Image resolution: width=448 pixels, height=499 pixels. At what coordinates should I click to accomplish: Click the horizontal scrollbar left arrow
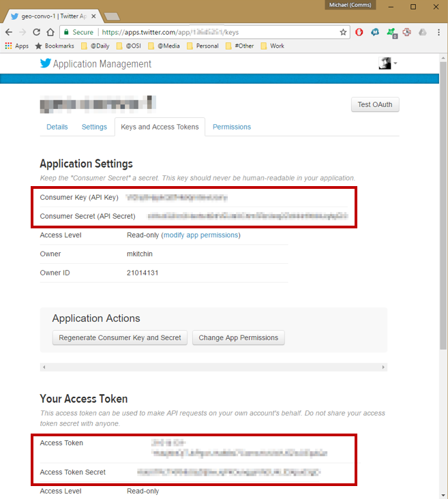click(44, 367)
